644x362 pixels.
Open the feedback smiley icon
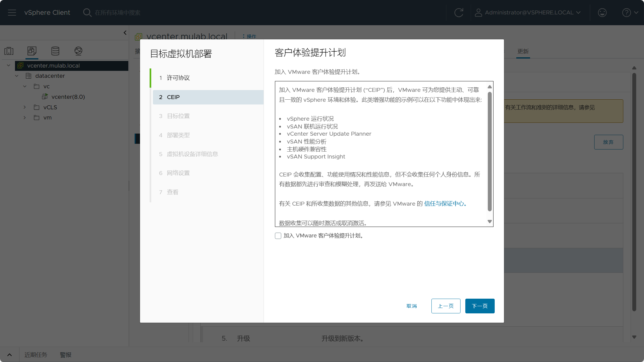tap(602, 13)
